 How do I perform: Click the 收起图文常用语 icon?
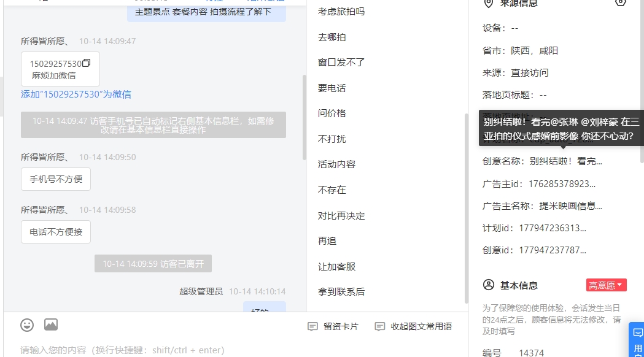(x=380, y=326)
